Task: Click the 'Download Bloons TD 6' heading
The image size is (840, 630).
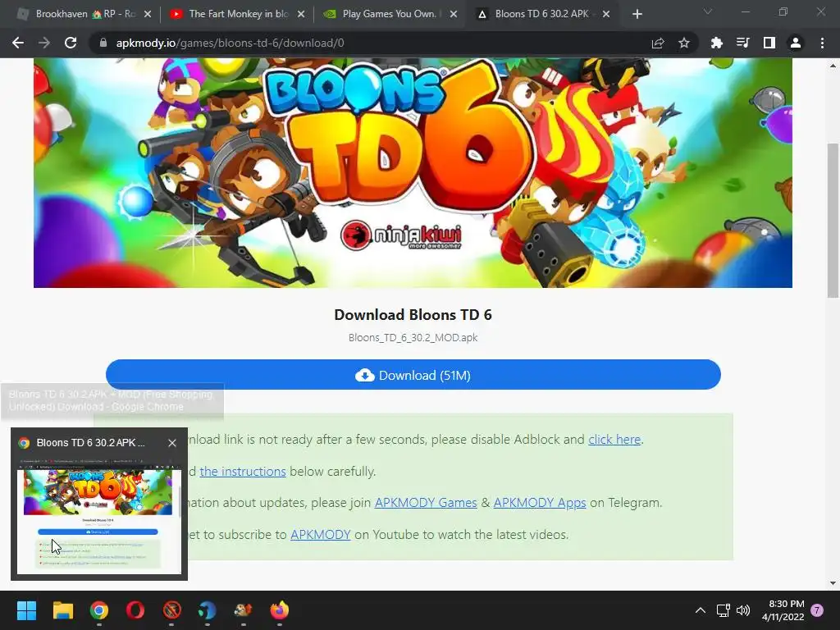Action: click(413, 314)
